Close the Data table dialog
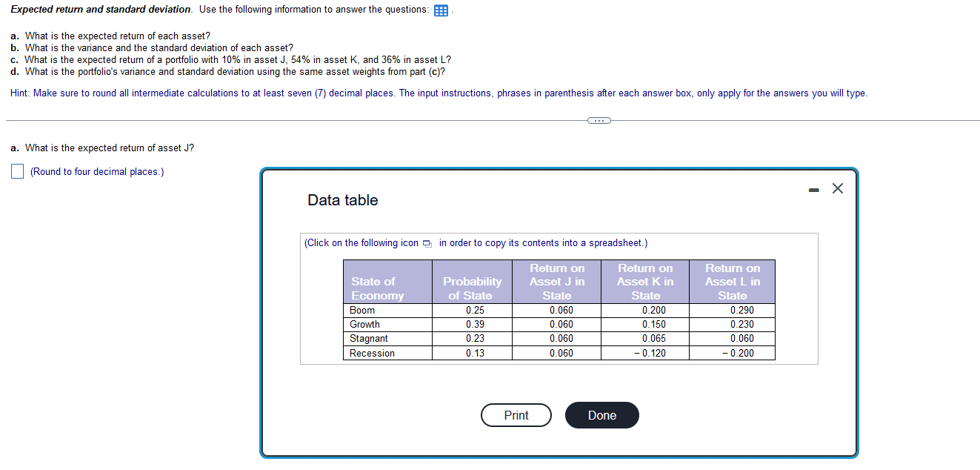 [837, 188]
